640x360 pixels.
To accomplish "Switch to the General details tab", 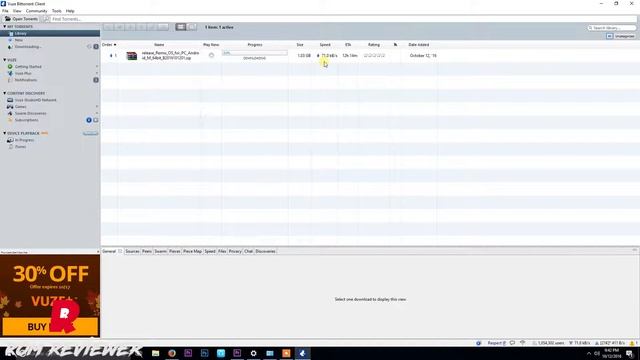I will pos(109,251).
